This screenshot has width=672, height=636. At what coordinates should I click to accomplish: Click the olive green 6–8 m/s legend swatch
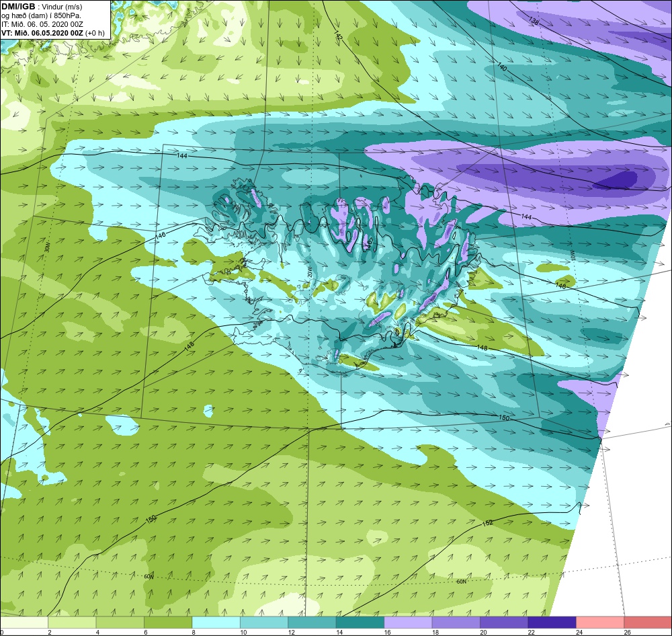[x=168, y=622]
